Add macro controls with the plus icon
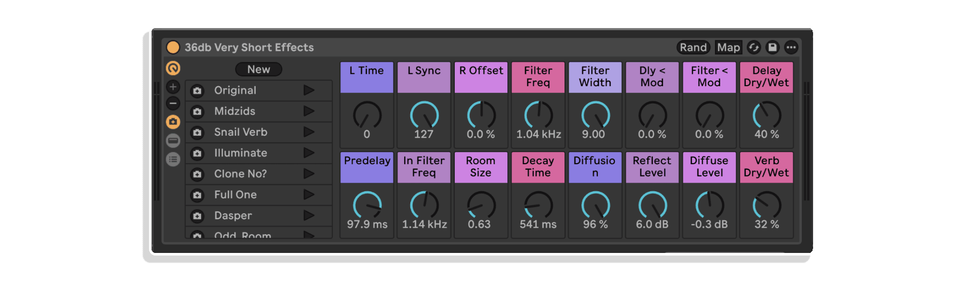980x281 pixels. [x=173, y=87]
